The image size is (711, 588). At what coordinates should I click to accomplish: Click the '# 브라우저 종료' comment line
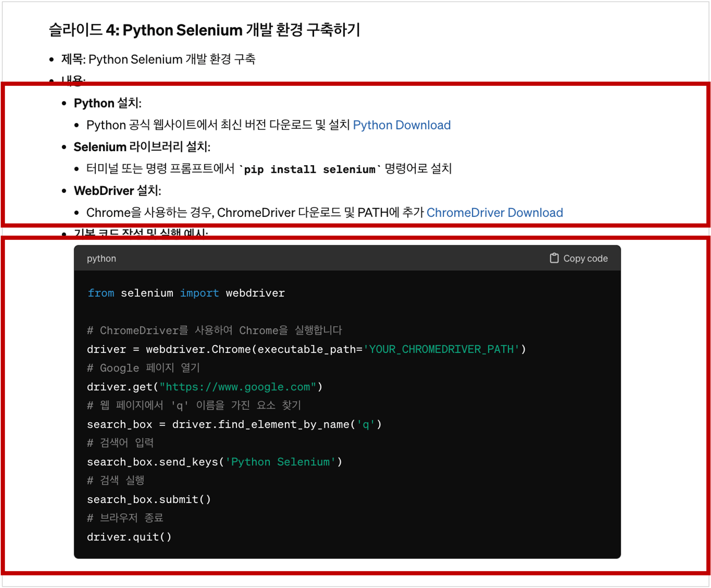pyautogui.click(x=125, y=518)
